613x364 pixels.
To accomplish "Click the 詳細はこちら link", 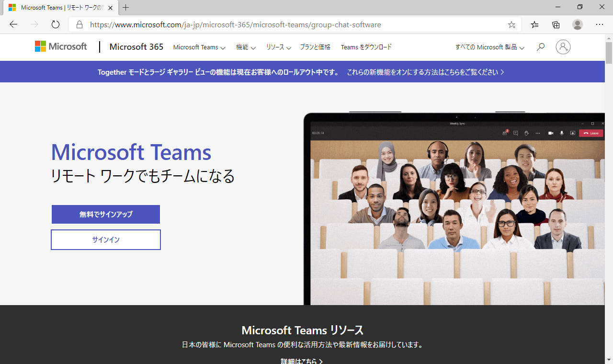I will (302, 361).
